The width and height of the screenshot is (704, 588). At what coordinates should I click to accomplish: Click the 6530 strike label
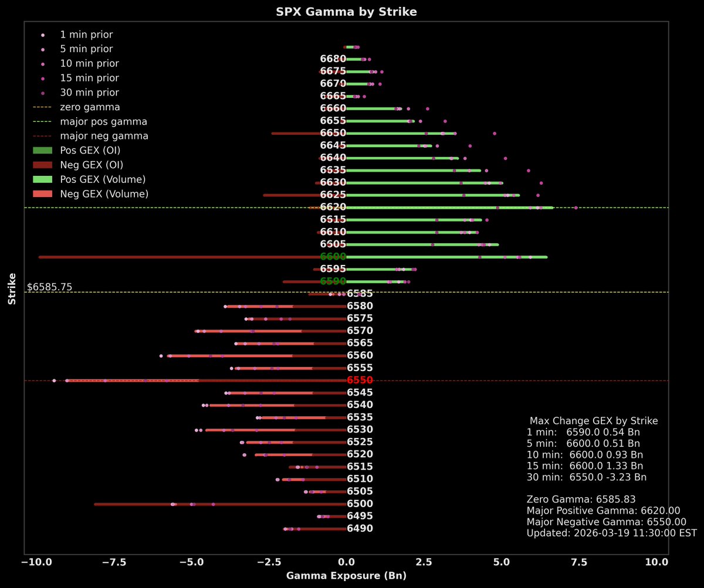[360, 430]
